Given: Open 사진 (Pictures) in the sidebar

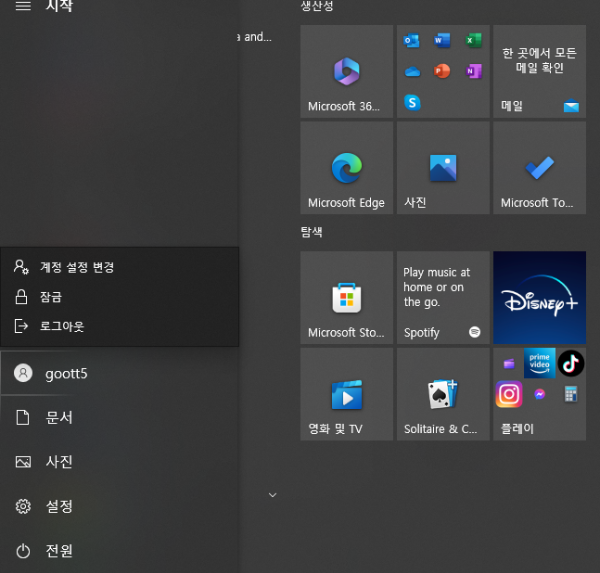Looking at the screenshot, I should tap(120, 462).
